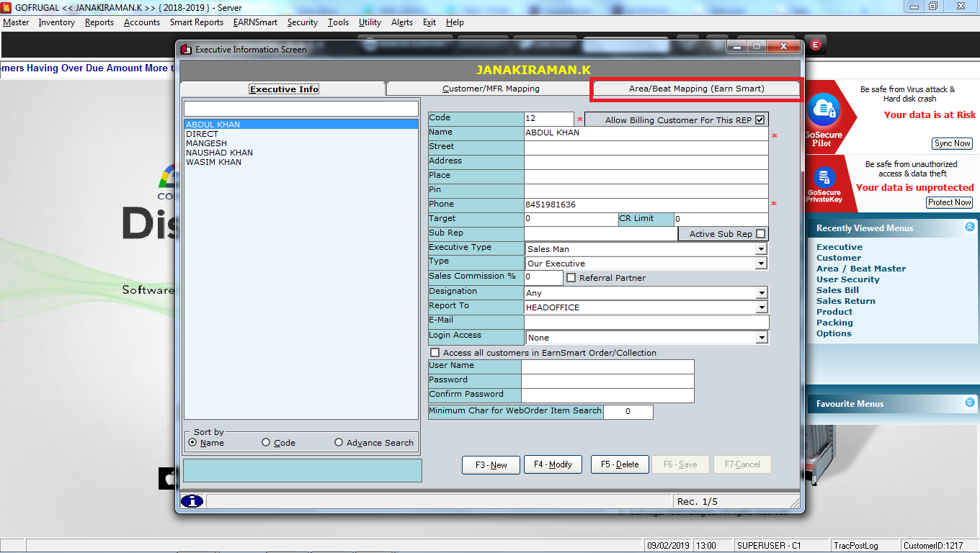980x553 pixels.
Task: Select ABDUL KHAN in executive list
Action: coord(301,125)
